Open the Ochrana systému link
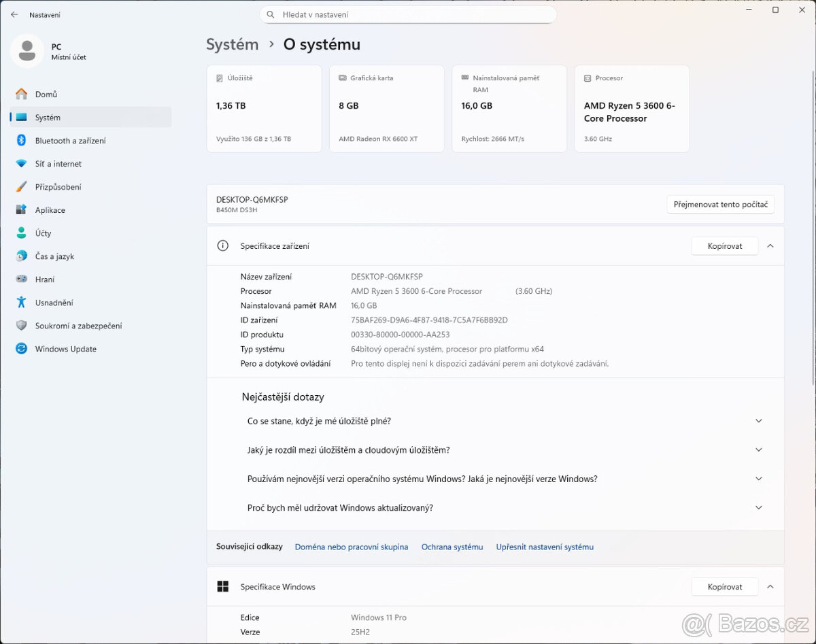This screenshot has width=816, height=644. (x=452, y=546)
